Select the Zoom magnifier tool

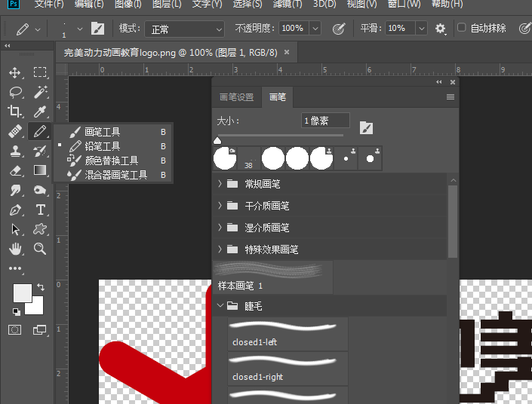click(x=40, y=249)
